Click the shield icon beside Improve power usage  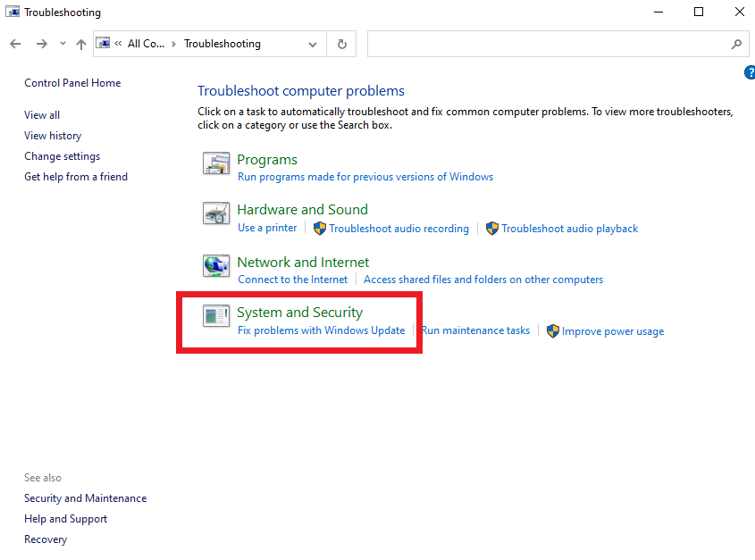[553, 330]
